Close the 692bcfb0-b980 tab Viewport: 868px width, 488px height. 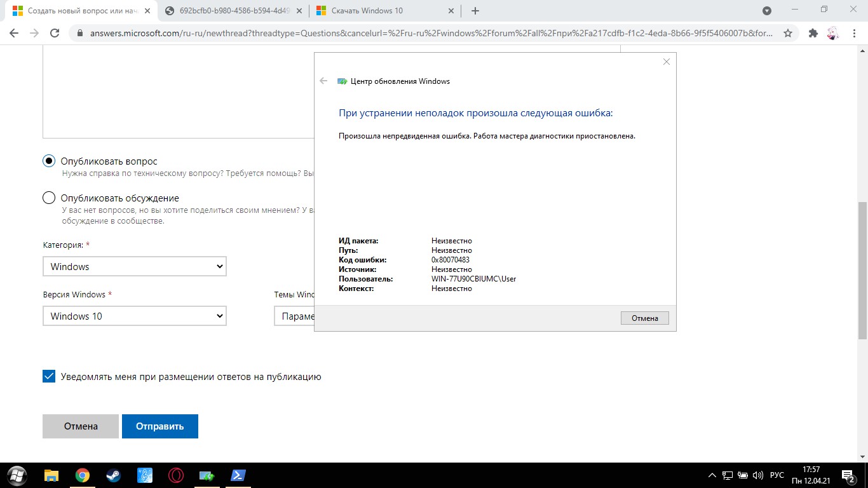click(x=299, y=10)
